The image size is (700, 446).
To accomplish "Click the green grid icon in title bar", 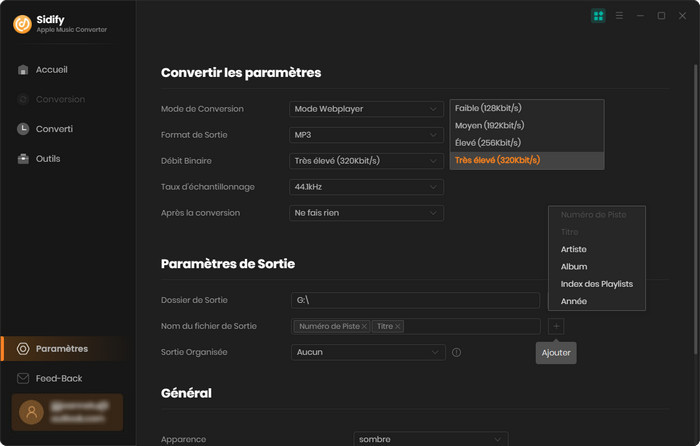I will coord(598,16).
